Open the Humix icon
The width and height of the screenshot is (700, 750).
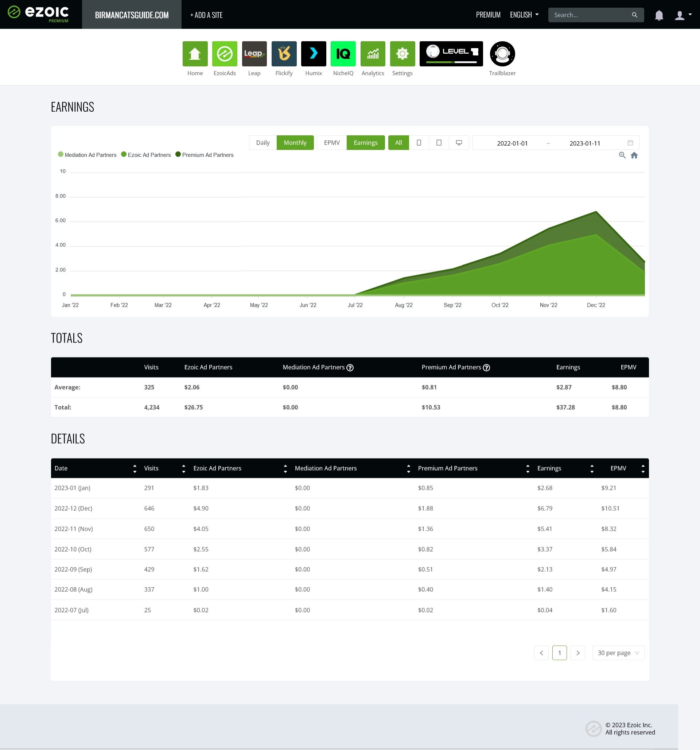pos(314,54)
